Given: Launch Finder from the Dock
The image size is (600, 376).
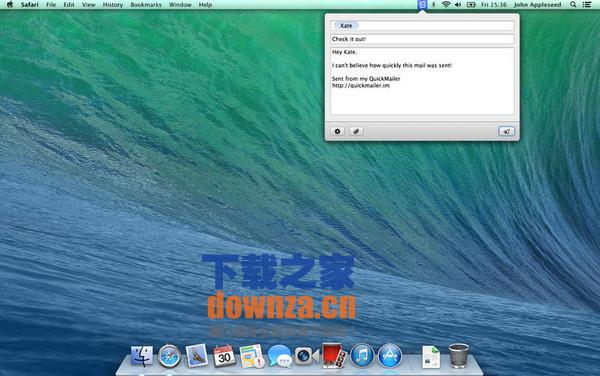Looking at the screenshot, I should (x=142, y=356).
